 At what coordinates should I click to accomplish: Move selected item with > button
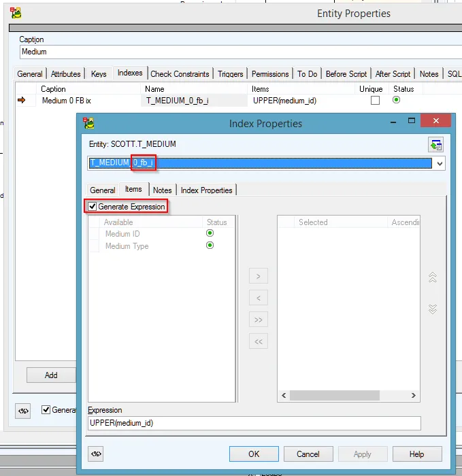pyautogui.click(x=258, y=276)
